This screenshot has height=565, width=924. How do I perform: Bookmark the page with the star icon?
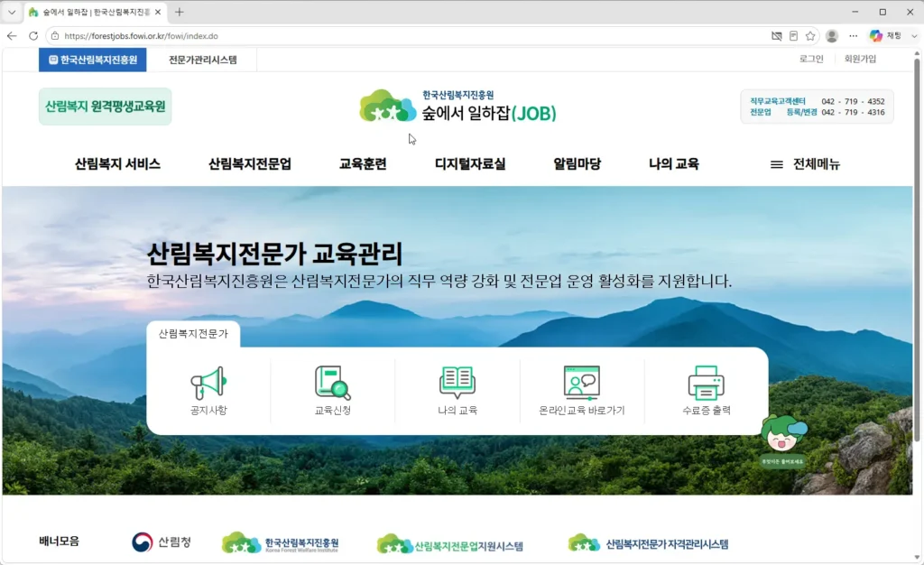(810, 36)
